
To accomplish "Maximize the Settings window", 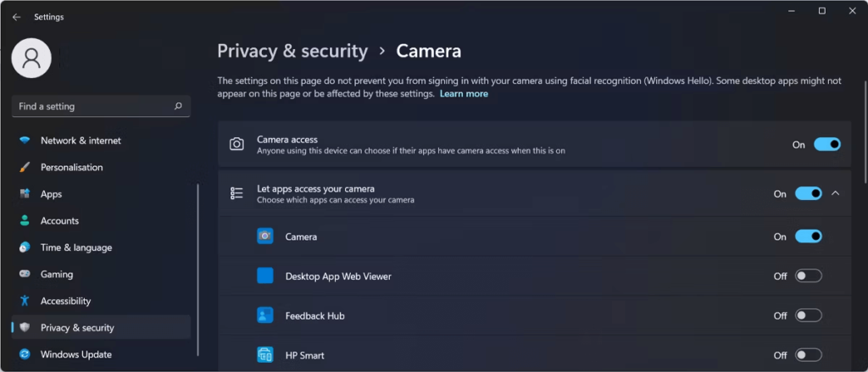I will [822, 10].
